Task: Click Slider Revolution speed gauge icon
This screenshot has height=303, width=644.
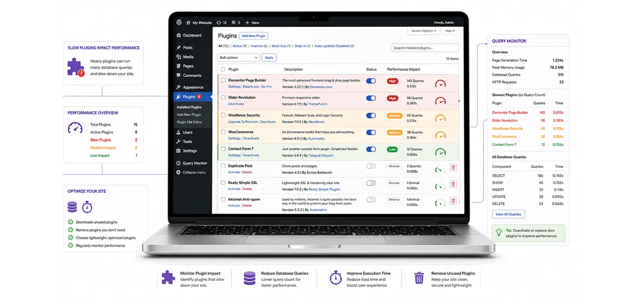Action: click(440, 101)
